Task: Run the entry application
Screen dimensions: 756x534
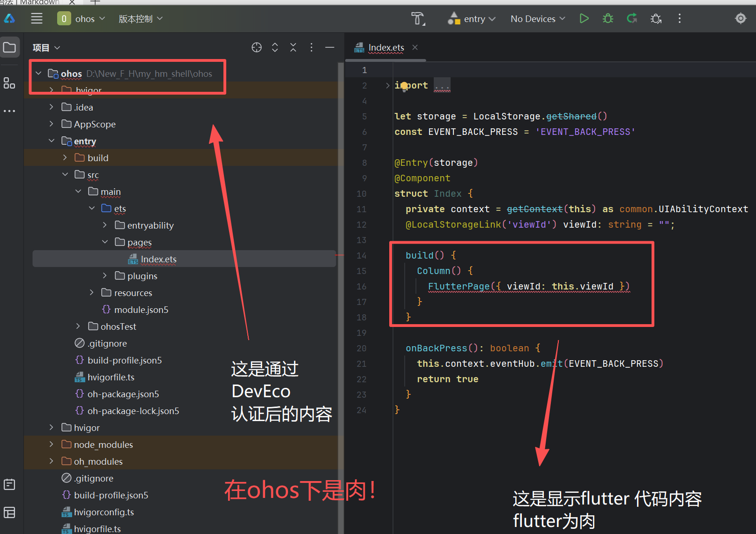Action: point(584,18)
